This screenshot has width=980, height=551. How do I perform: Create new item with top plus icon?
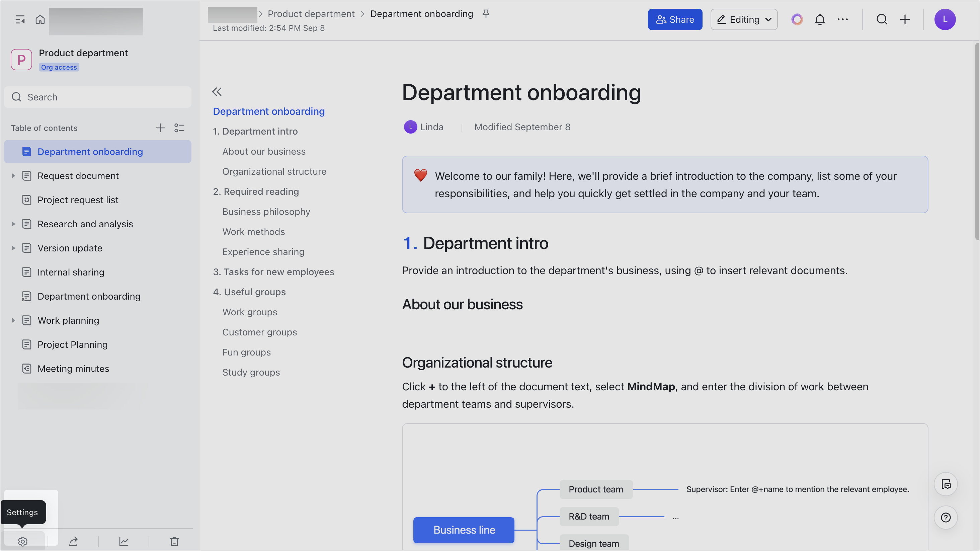905,19
